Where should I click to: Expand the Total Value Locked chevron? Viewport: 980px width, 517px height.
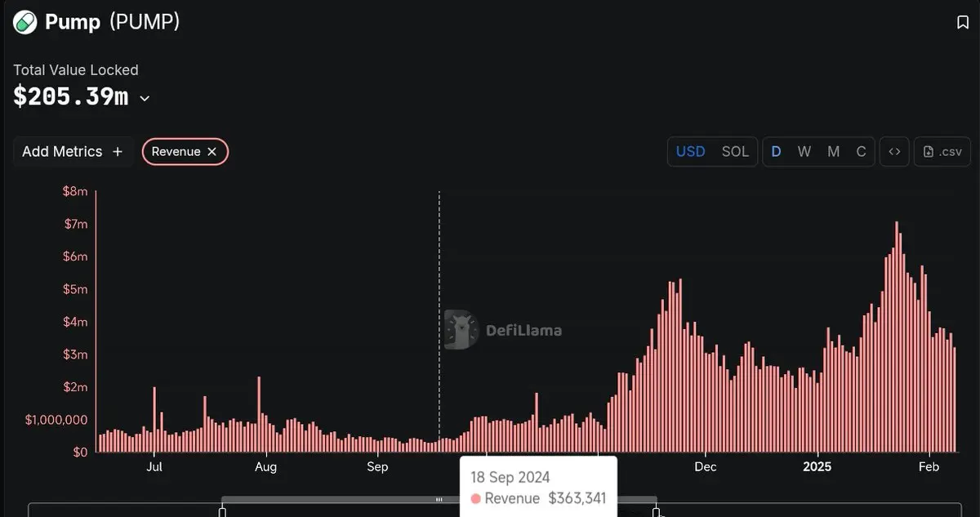click(x=145, y=99)
